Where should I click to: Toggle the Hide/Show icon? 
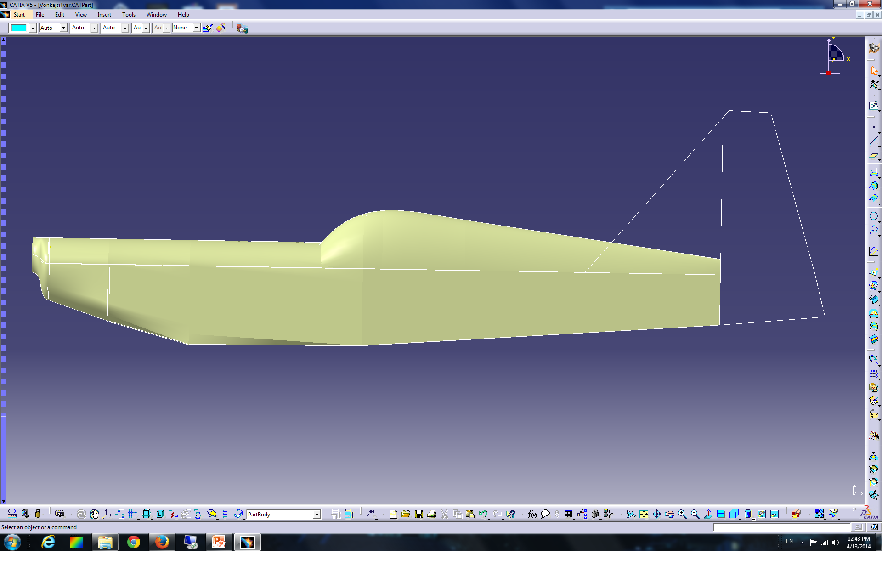pos(761,514)
